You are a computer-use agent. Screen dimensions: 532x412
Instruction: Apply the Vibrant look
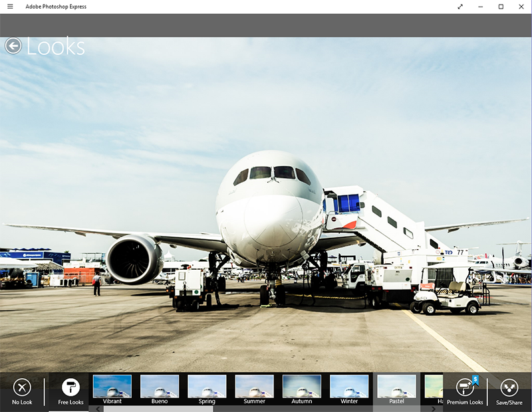tap(112, 388)
